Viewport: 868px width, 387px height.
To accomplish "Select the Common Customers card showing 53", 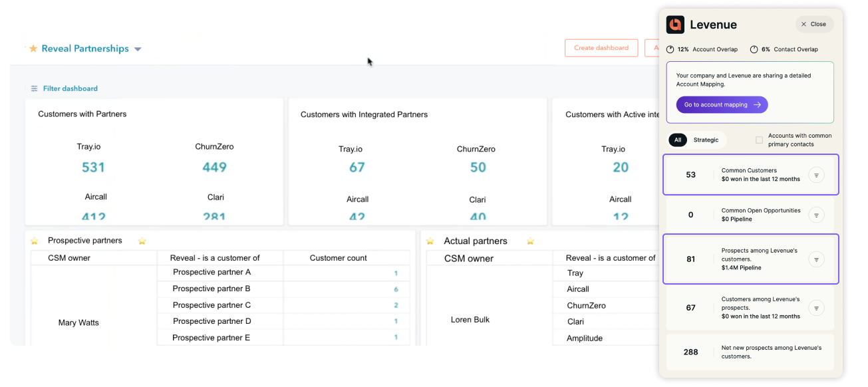I will pos(751,175).
